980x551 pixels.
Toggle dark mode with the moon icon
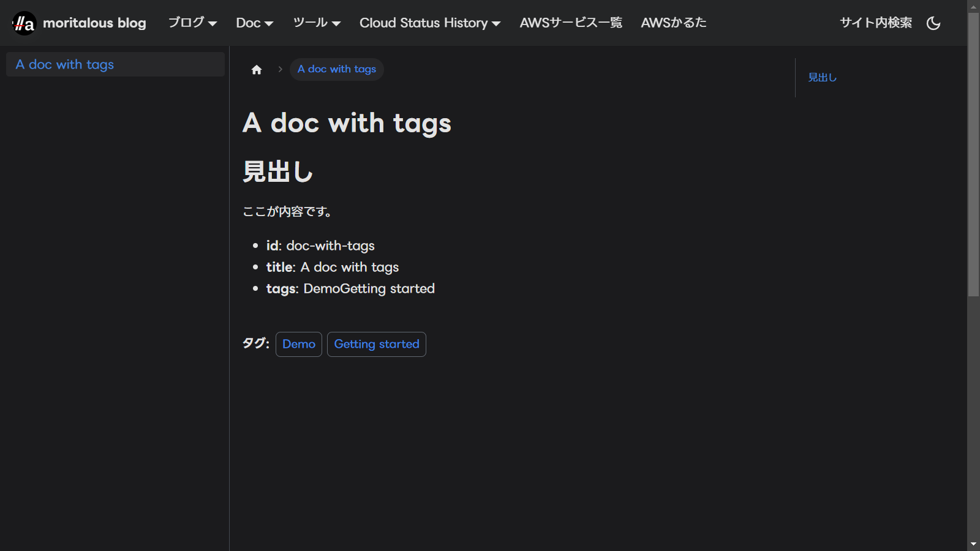933,23
